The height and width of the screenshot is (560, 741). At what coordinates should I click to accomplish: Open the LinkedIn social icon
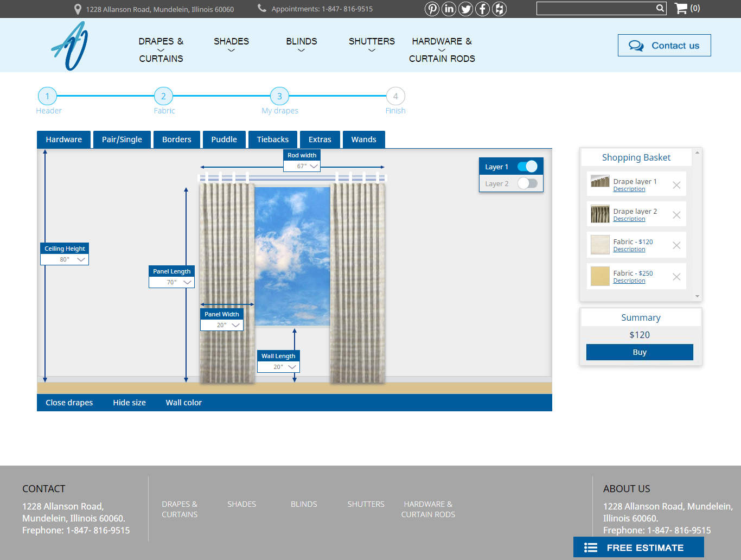pos(449,9)
